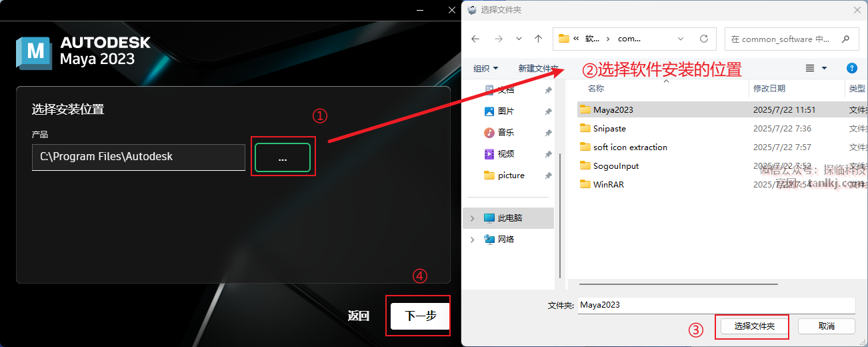Click the Maya2023 date 2025/7/22 11:51
The width and height of the screenshot is (868, 347).
(784, 109)
